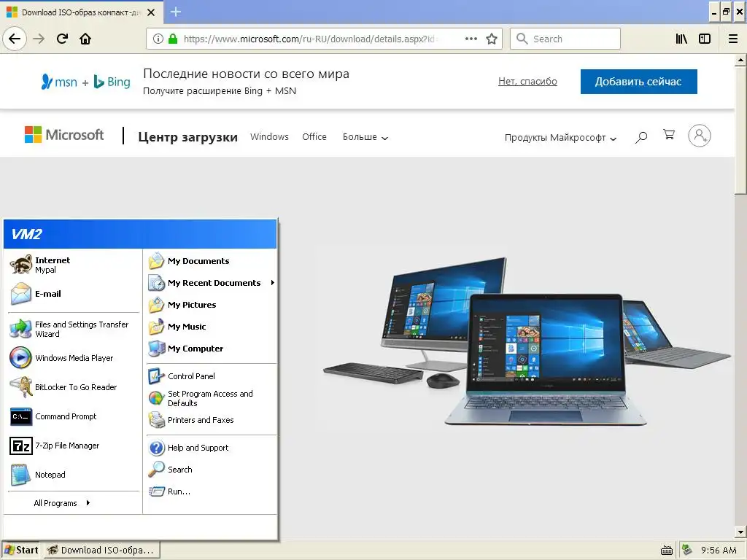
Task: Open Set Program Access and Defaults
Action: pos(211,398)
